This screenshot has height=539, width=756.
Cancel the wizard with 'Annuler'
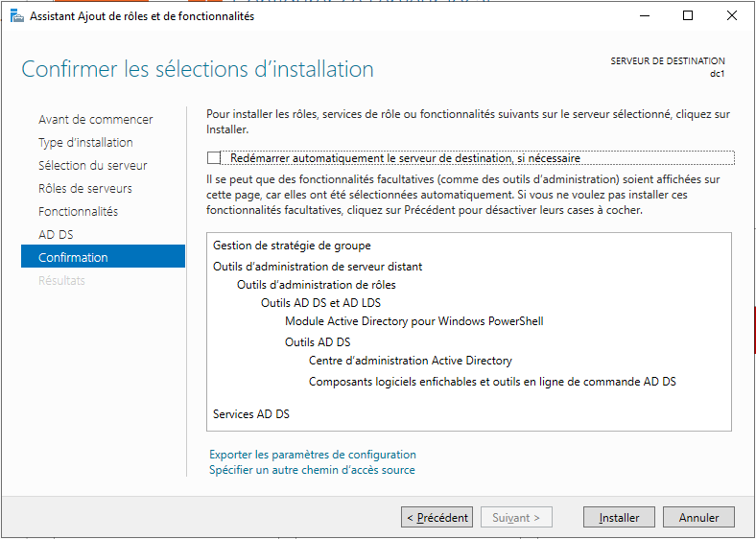pyautogui.click(x=698, y=518)
